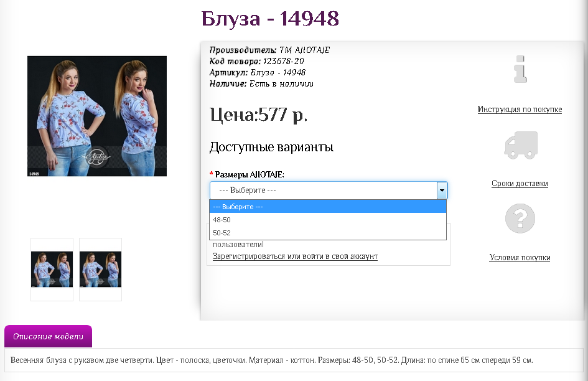Screen dimensions: 588x381
Task: Open the 'Сроки доставки' link
Action: coord(520,184)
